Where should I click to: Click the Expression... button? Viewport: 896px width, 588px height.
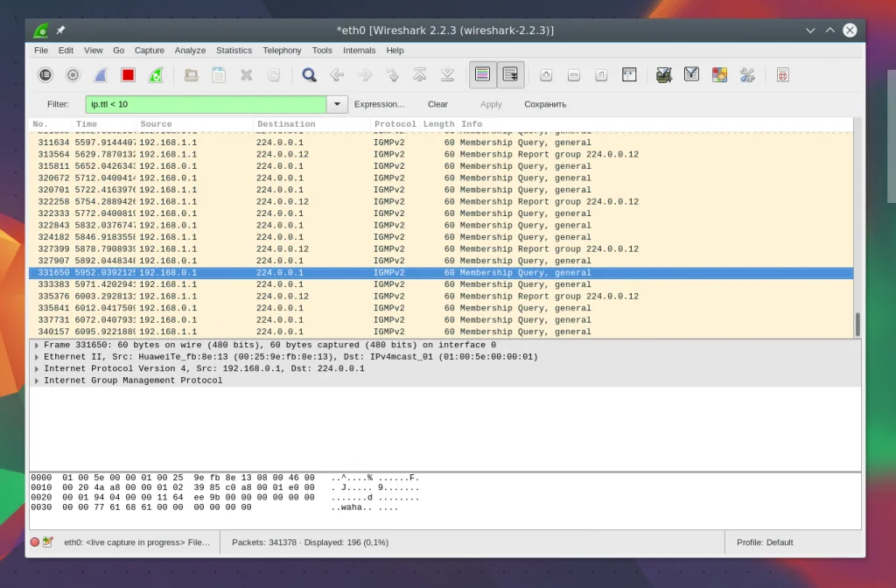[x=379, y=104]
